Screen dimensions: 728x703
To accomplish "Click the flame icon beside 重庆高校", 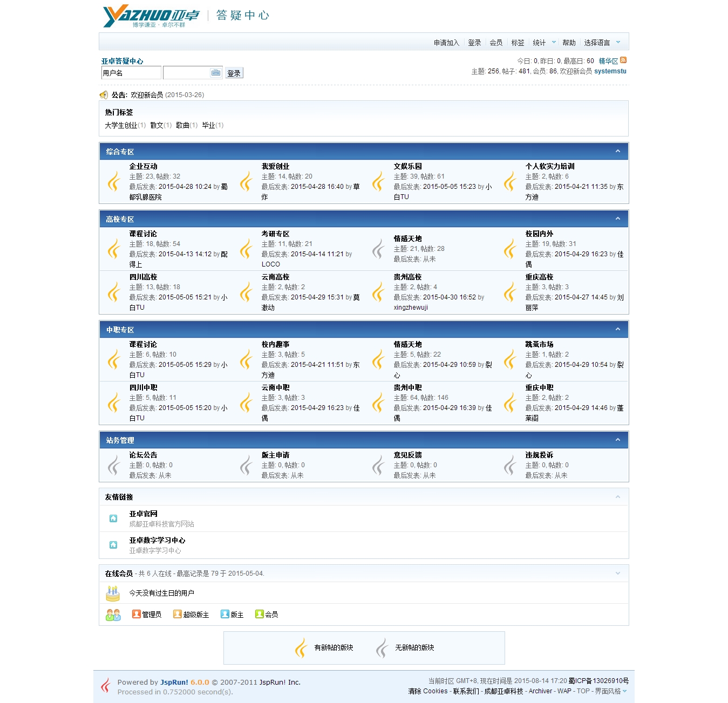I will coord(509,292).
